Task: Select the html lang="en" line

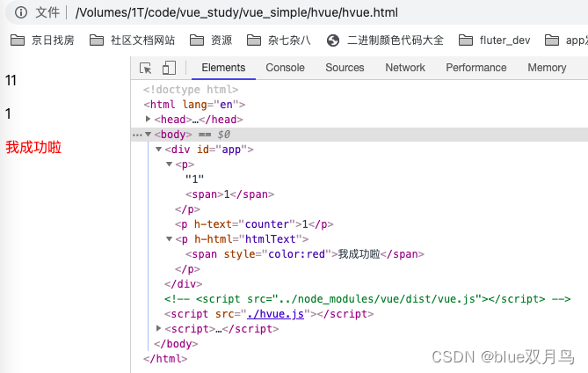Action: [x=194, y=105]
